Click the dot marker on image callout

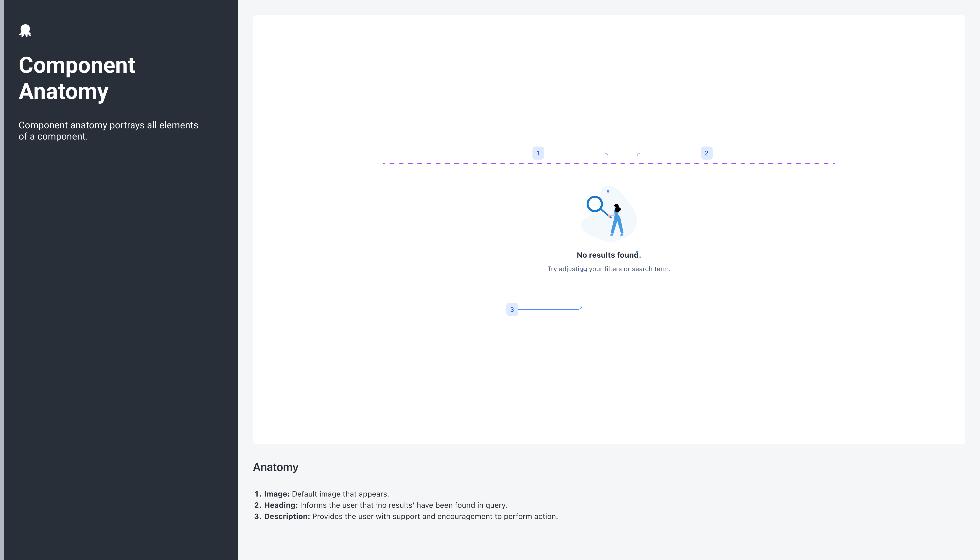click(x=608, y=191)
